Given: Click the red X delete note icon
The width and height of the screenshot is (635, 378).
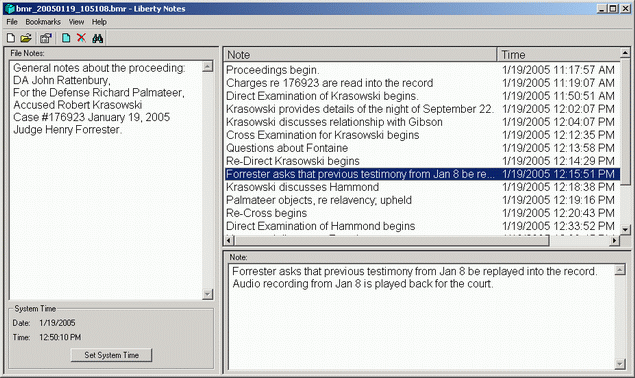Looking at the screenshot, I should [x=81, y=38].
